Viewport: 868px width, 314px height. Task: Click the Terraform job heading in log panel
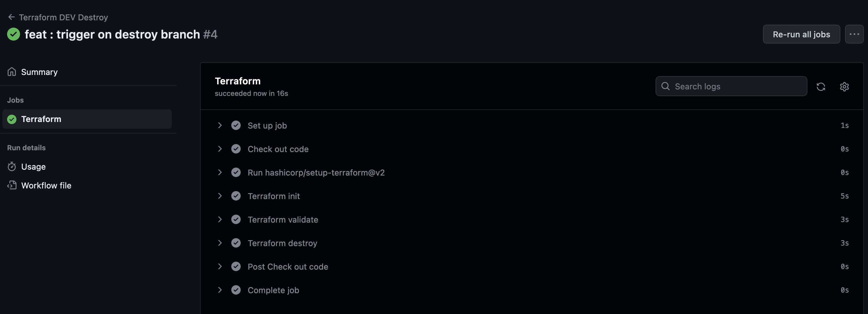coord(237,81)
